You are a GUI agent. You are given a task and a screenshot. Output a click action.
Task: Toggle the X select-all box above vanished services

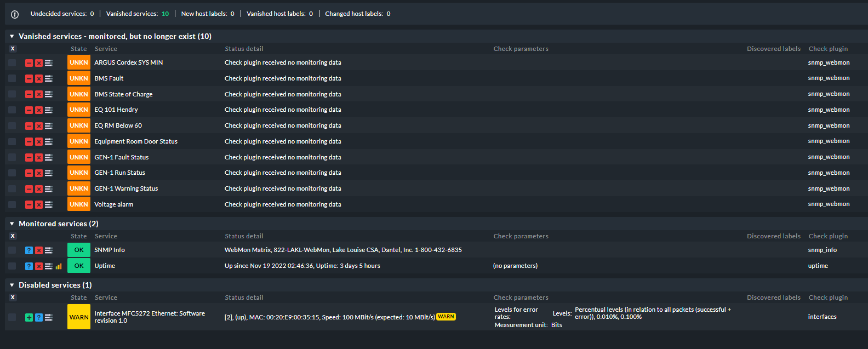click(12, 49)
